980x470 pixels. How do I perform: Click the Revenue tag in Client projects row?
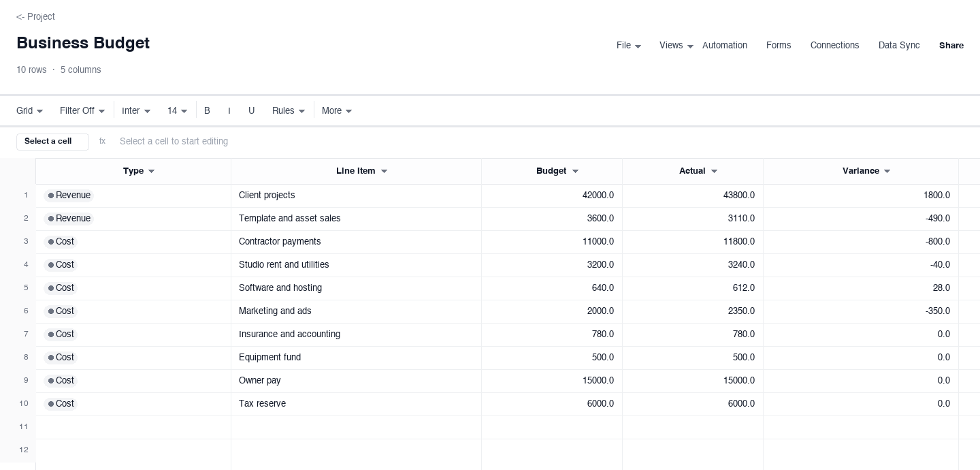pyautogui.click(x=68, y=195)
